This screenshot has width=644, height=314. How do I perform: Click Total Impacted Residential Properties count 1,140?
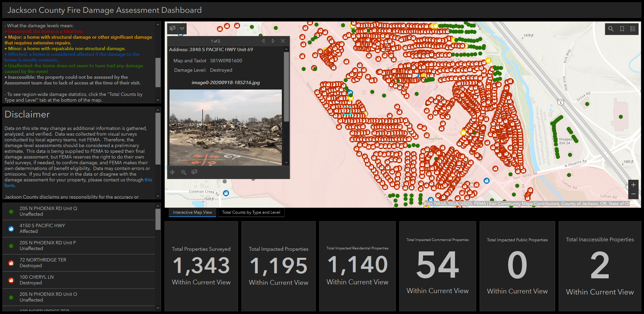click(x=357, y=264)
